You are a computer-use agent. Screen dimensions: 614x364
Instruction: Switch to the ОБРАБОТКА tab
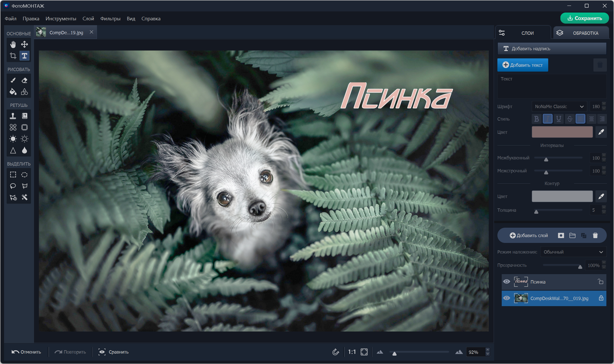pyautogui.click(x=581, y=33)
